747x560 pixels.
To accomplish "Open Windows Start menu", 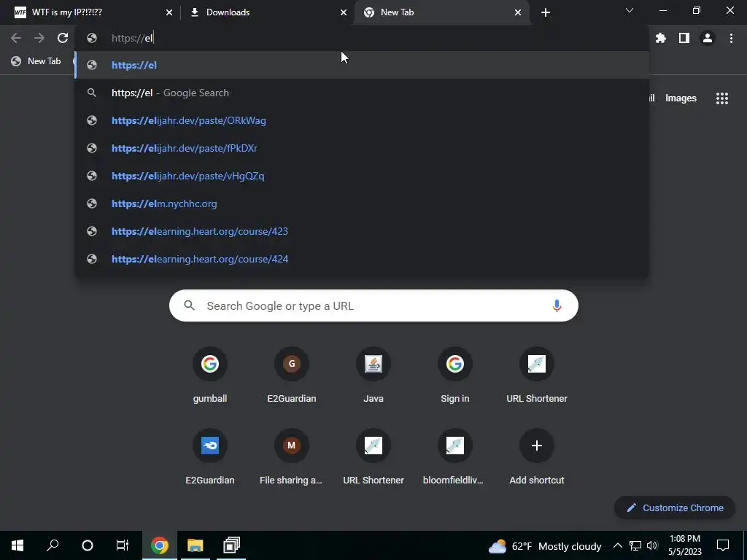I will pos(18,545).
